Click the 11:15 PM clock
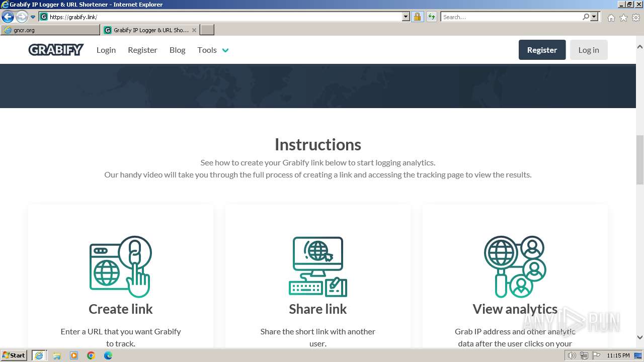Screen dimensions: 644x362 [x=618, y=355]
